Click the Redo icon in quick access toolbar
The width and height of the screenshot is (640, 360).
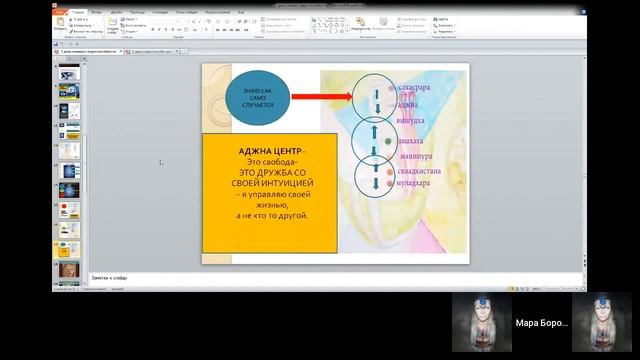coord(70,44)
